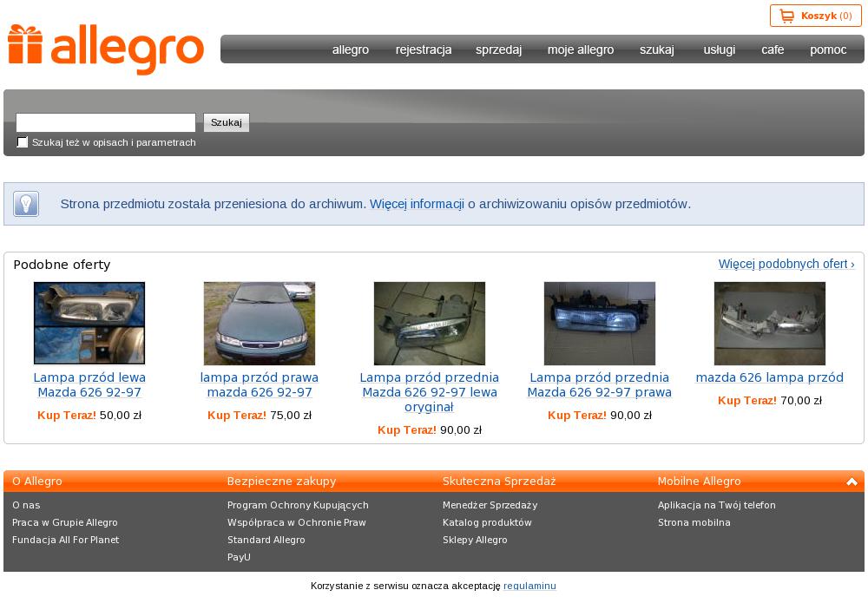
Task: Open 'mazda 626 lampa przód' link
Action: [769, 377]
